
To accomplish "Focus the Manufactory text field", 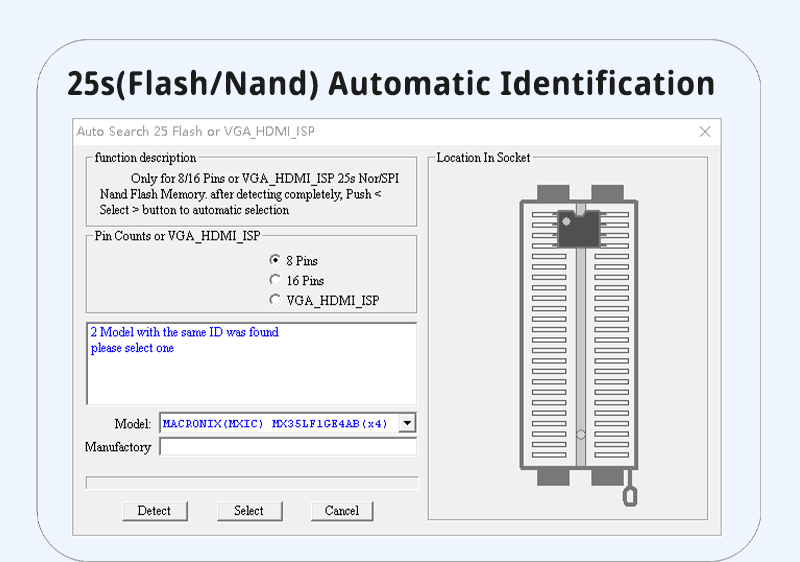I will pos(287,447).
